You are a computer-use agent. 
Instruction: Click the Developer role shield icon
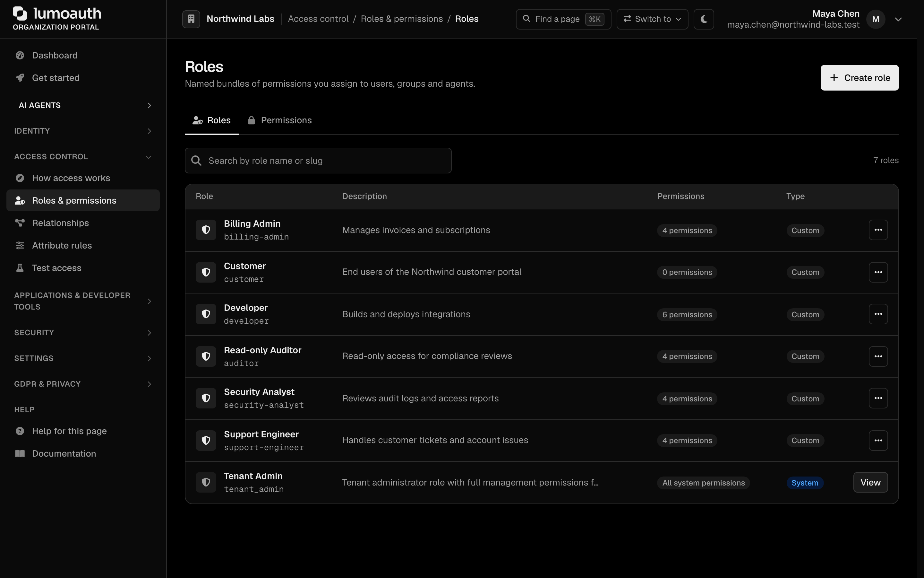pyautogui.click(x=206, y=314)
